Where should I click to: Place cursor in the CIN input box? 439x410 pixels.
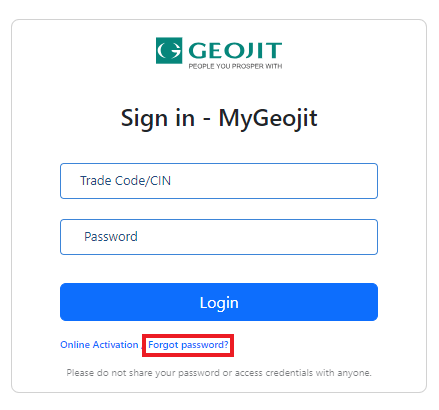pyautogui.click(x=219, y=181)
